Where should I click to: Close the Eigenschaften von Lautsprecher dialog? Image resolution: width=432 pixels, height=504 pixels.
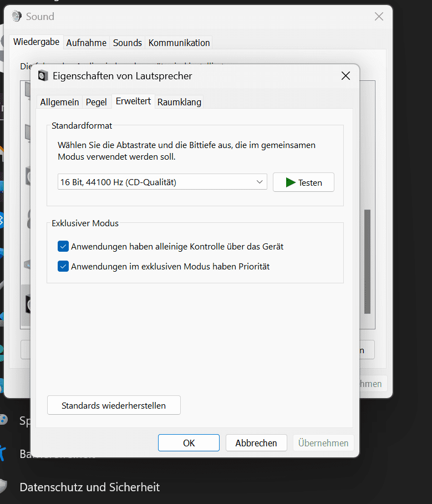point(345,76)
